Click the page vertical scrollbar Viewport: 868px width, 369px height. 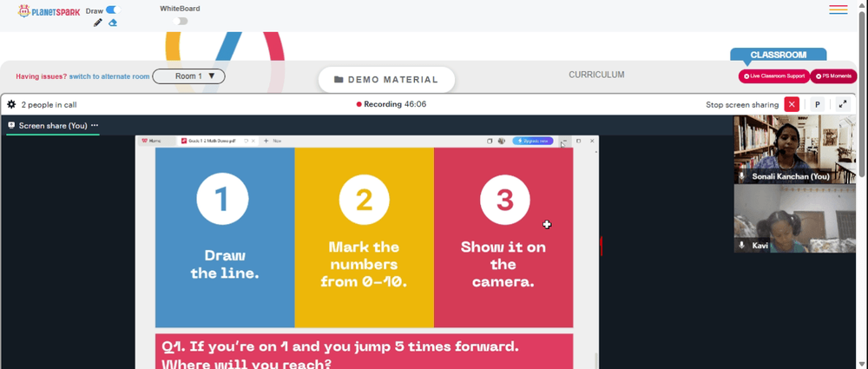tap(863, 94)
